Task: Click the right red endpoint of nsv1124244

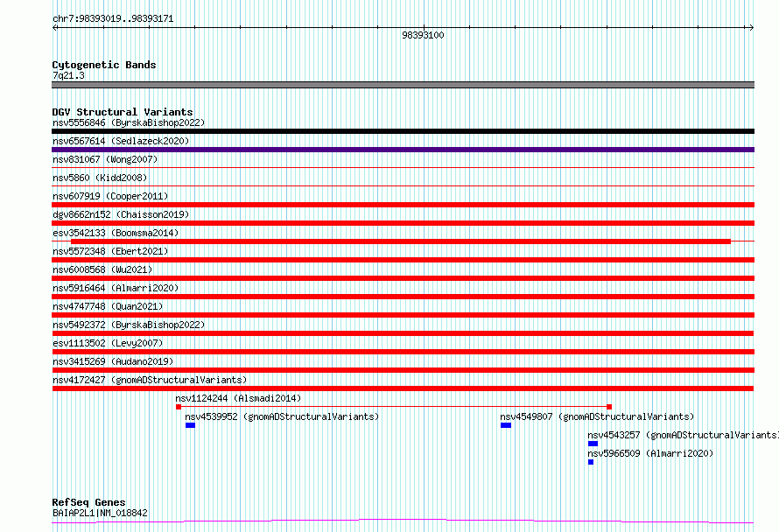Action: coord(609,407)
